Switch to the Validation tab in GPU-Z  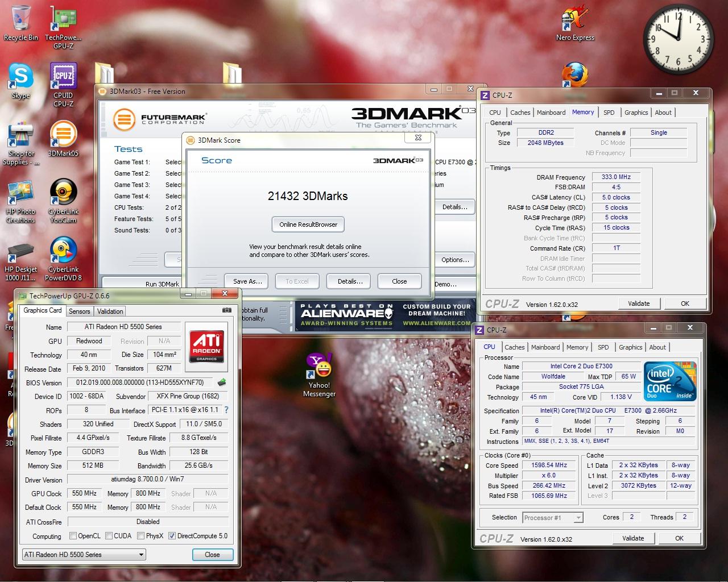click(110, 311)
